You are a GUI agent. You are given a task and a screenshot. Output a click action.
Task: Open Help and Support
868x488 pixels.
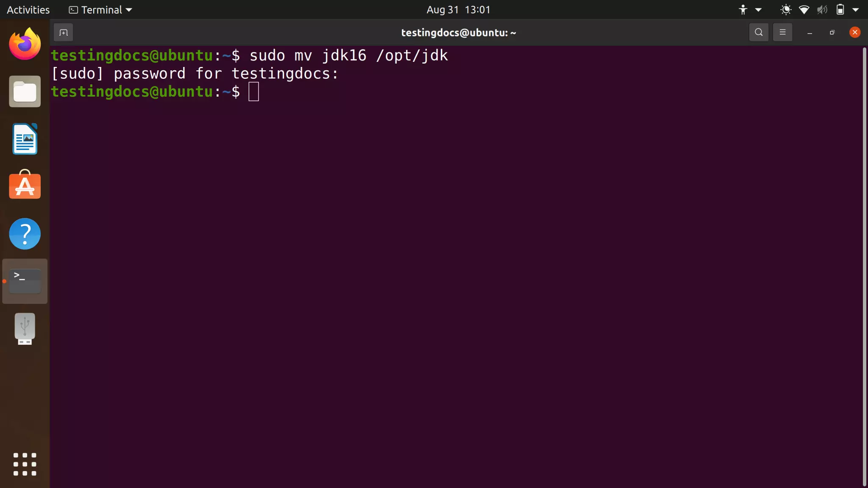pyautogui.click(x=25, y=233)
